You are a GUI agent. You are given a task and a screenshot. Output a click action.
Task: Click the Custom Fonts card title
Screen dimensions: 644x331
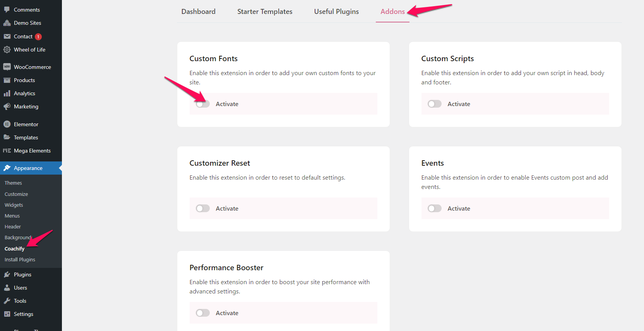pyautogui.click(x=213, y=58)
